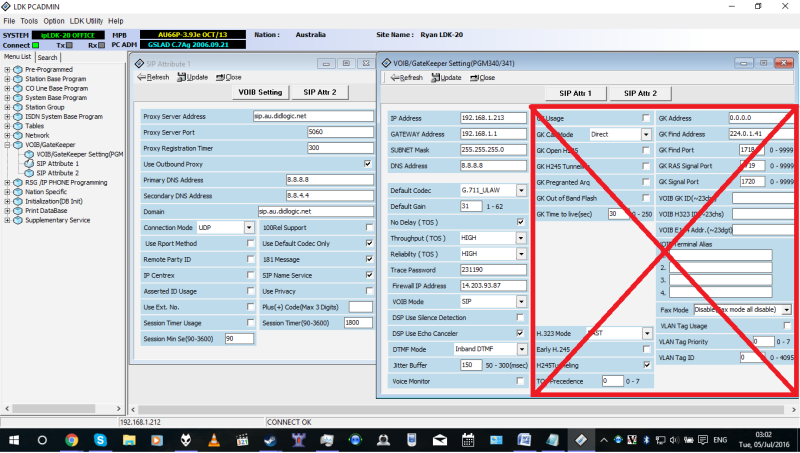
Task: Enable the Use Privacy checkbox
Action: click(369, 291)
